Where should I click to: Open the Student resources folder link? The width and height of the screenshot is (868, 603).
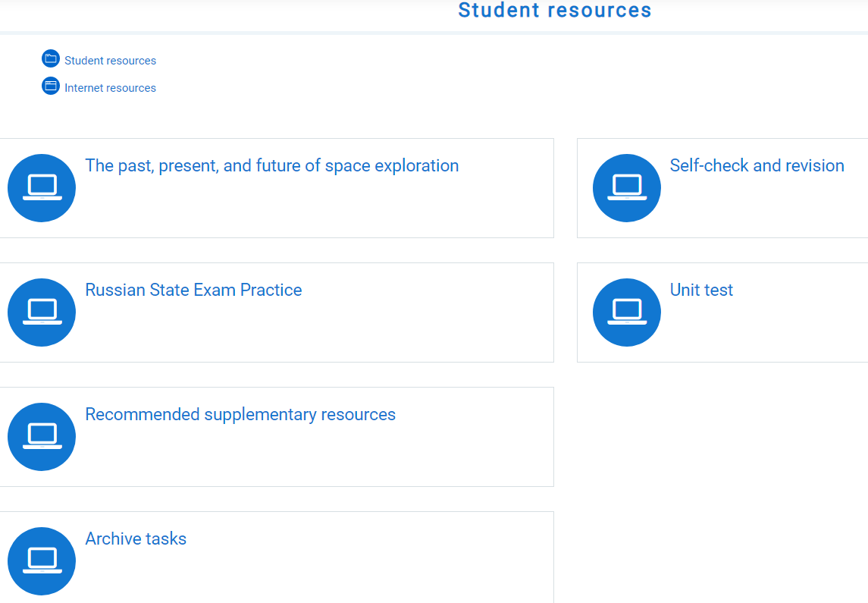(110, 60)
